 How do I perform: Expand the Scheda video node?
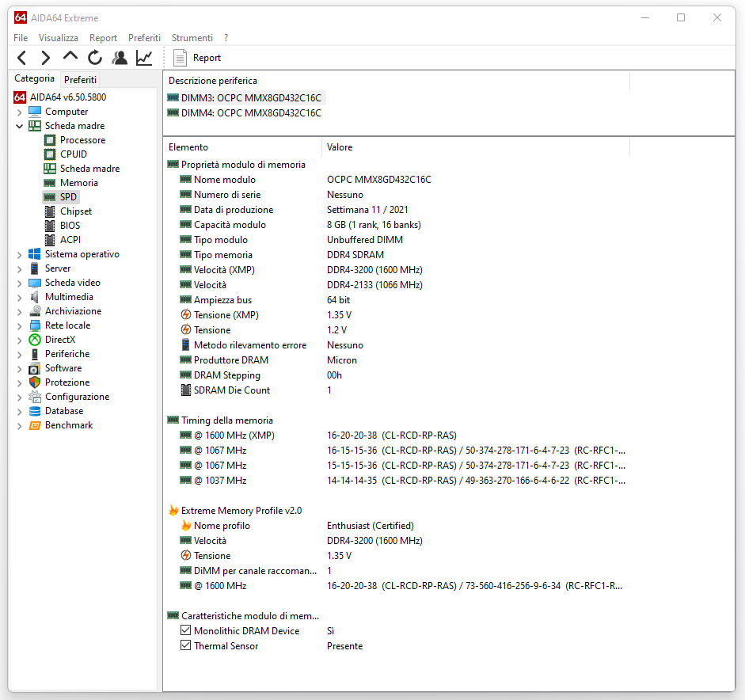tap(20, 283)
